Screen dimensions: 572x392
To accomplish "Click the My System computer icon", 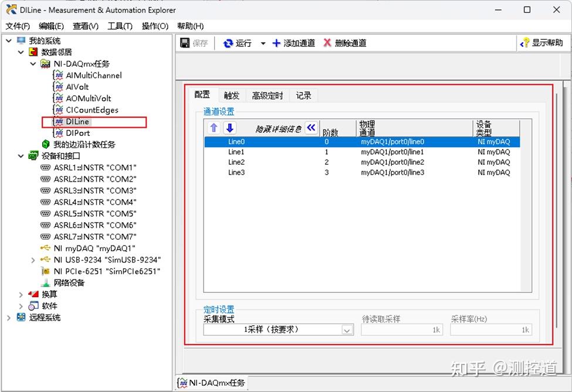I will 21,40.
